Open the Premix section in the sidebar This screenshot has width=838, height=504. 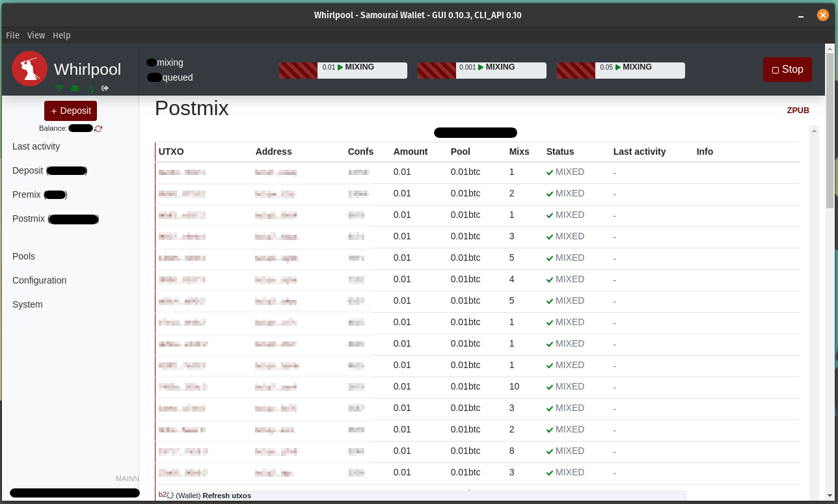point(40,194)
